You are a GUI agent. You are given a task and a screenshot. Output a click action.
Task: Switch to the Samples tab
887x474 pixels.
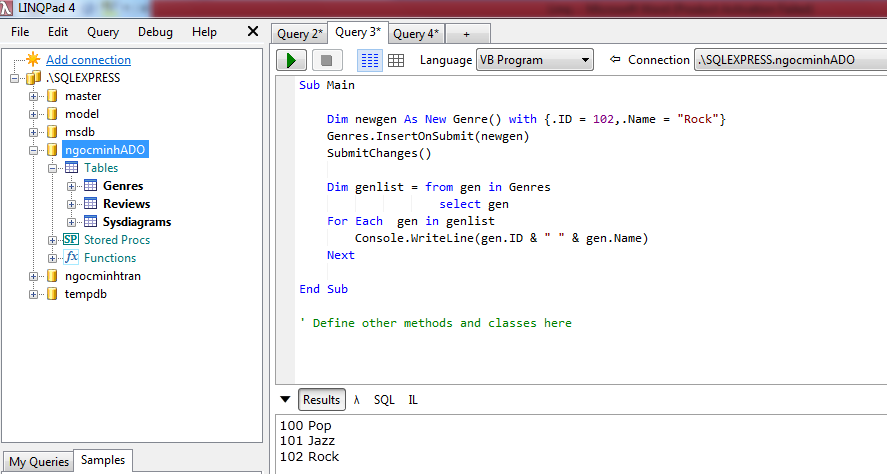tap(103, 460)
